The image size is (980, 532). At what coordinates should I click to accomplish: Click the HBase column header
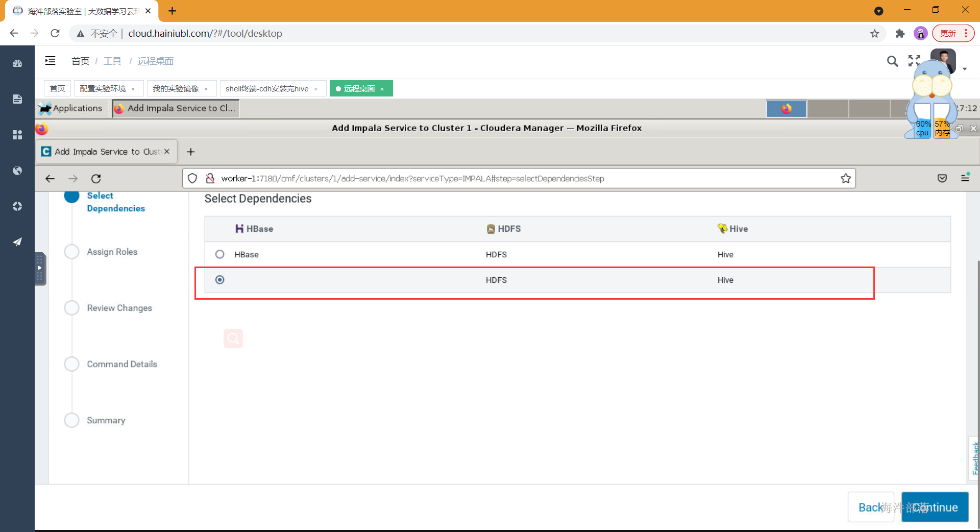(x=254, y=229)
